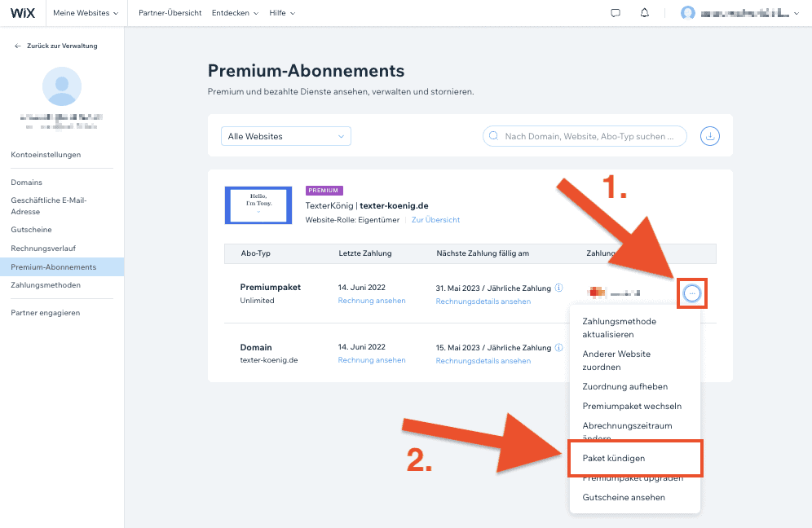Click the TexterKönig | texter-koenig.de title

tap(367, 206)
